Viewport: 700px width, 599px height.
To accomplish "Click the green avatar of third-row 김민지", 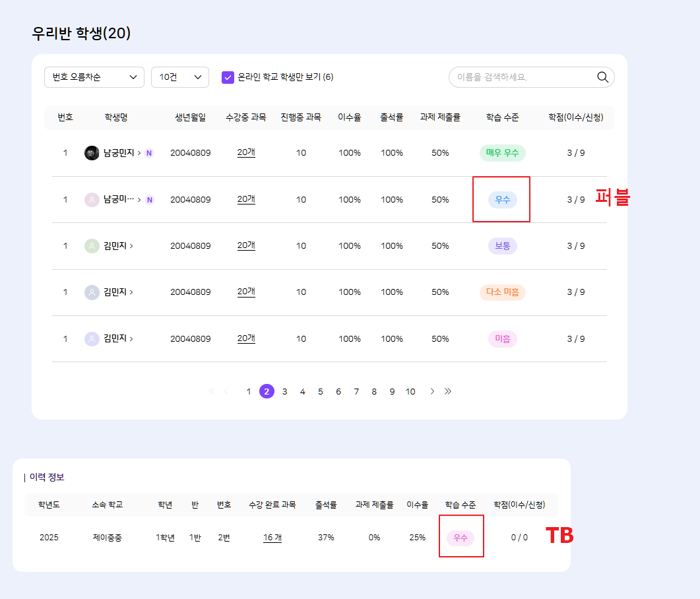I will click(92, 246).
